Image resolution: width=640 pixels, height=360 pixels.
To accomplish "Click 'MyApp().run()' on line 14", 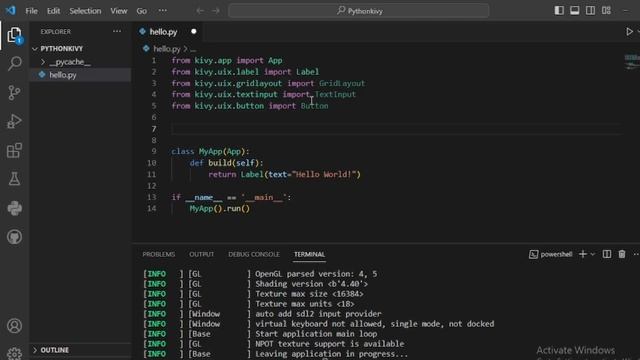I will pyautogui.click(x=220, y=209).
